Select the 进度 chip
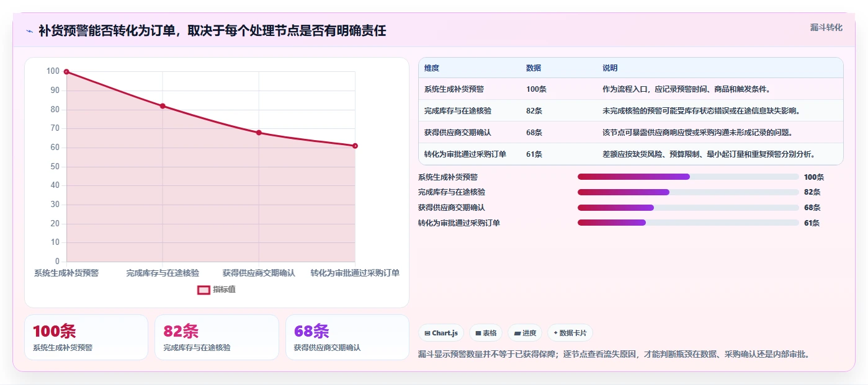868x385 pixels. (x=525, y=333)
